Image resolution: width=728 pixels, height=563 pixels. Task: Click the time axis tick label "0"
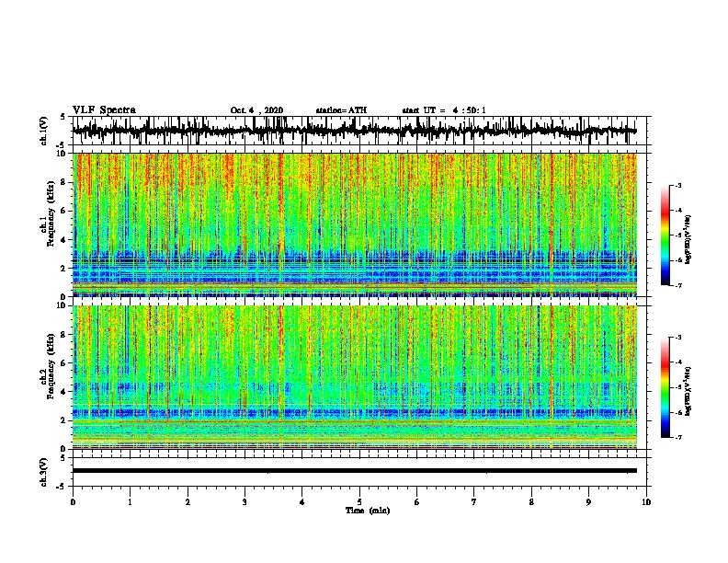coord(73,502)
